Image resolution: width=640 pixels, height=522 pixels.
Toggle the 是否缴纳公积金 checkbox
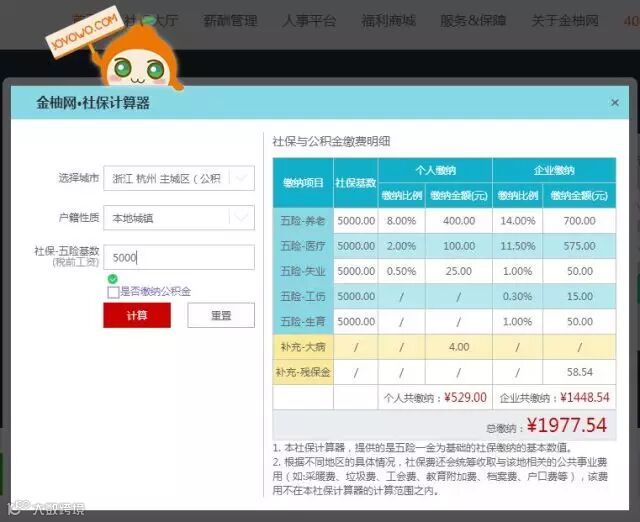point(113,292)
